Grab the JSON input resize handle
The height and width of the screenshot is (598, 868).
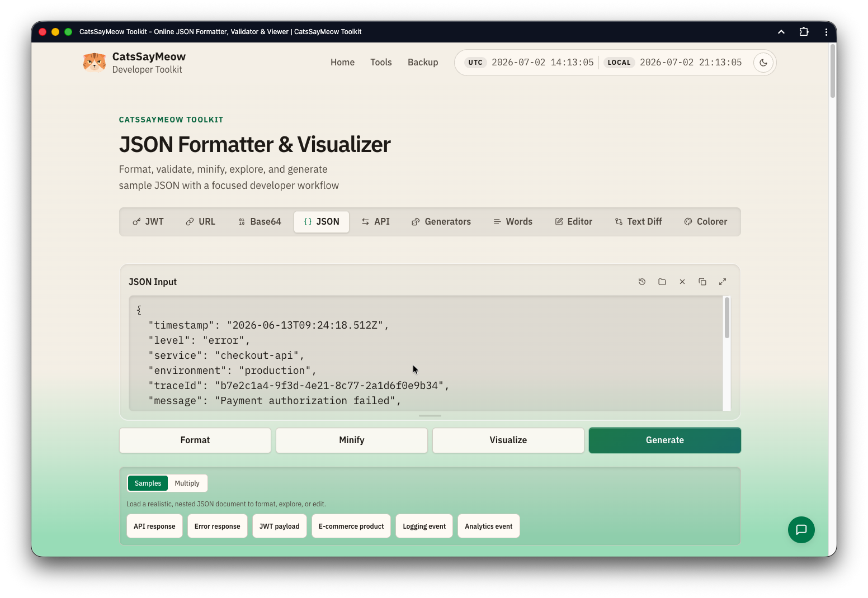(430, 416)
